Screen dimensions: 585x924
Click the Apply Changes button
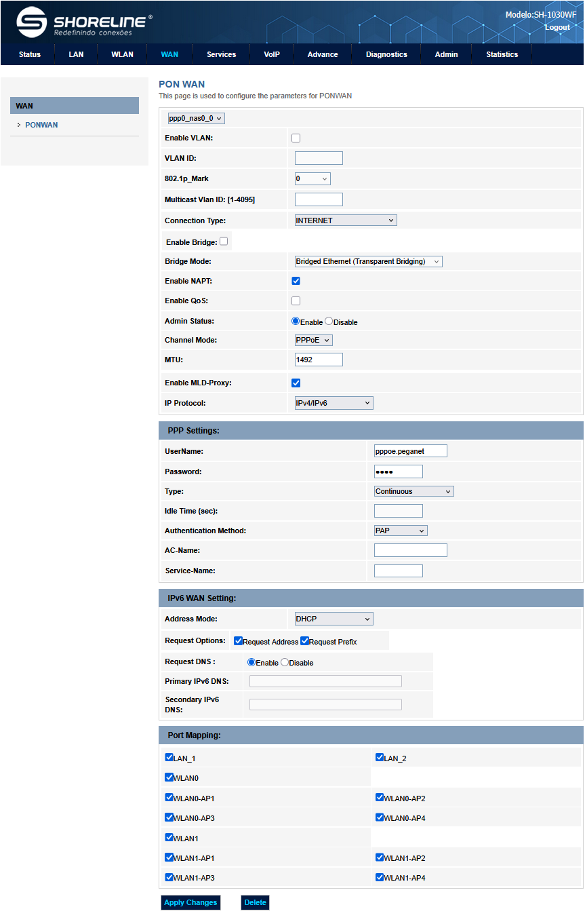[x=190, y=902]
